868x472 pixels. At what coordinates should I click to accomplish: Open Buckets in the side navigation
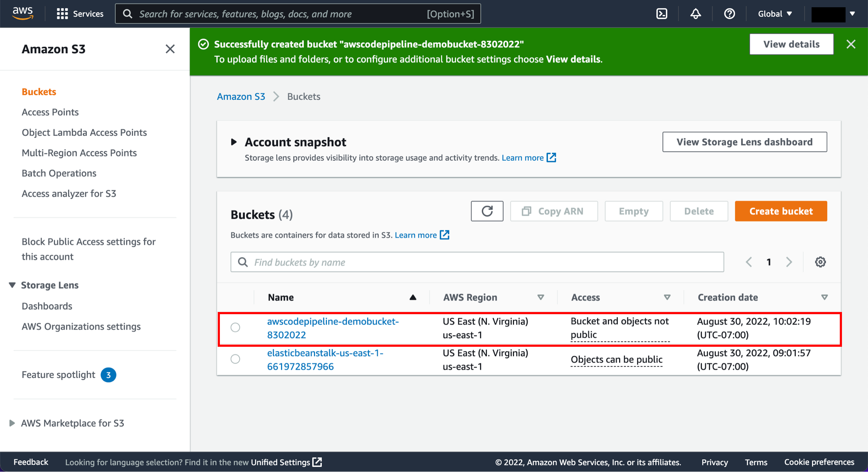pos(39,92)
